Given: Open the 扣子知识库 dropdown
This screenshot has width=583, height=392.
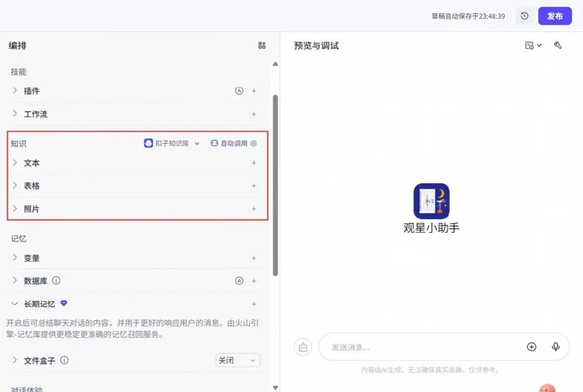Looking at the screenshot, I should (x=172, y=143).
